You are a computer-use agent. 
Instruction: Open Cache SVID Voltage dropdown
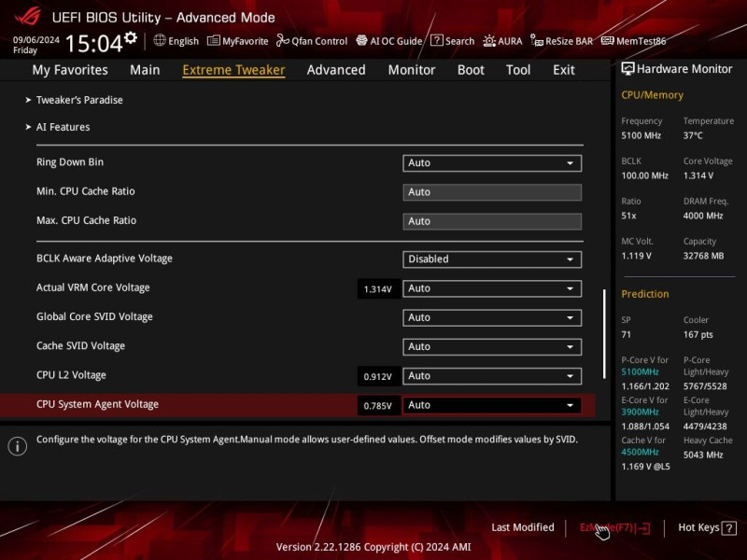pyautogui.click(x=492, y=346)
